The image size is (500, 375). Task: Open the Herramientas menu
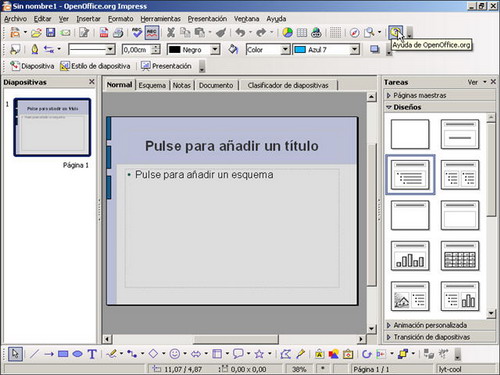[160, 19]
